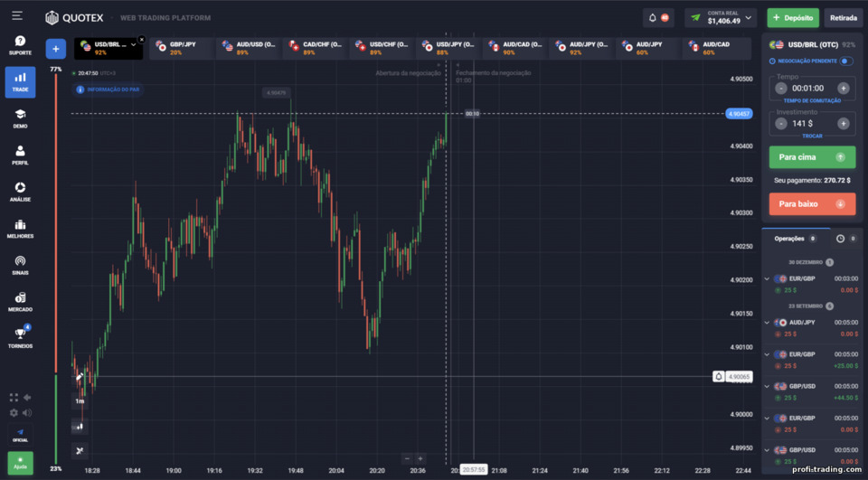Viewport: 868px width, 480px height.
Task: Open the Demo account section
Action: 20,118
